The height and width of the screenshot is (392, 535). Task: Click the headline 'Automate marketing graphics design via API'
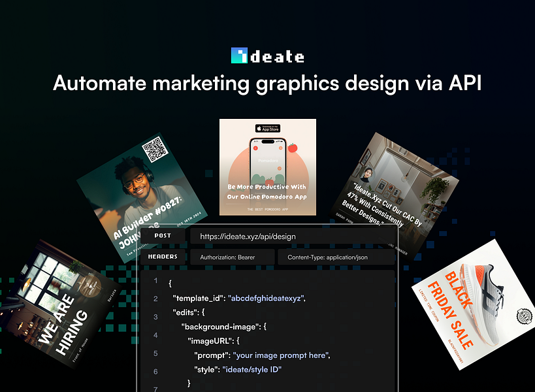267,83
